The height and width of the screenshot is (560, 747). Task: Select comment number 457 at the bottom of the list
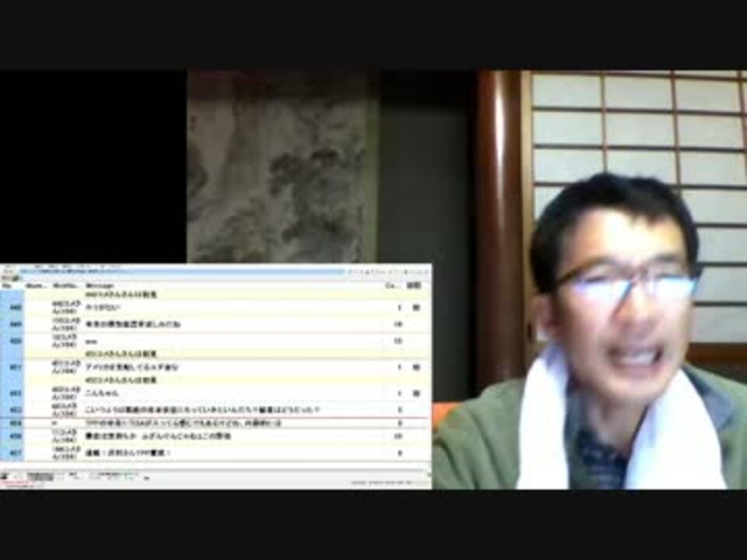click(x=215, y=453)
